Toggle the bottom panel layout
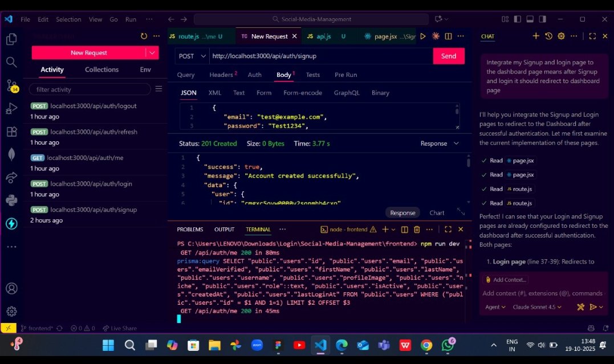The image size is (614, 364). pyautogui.click(x=530, y=19)
